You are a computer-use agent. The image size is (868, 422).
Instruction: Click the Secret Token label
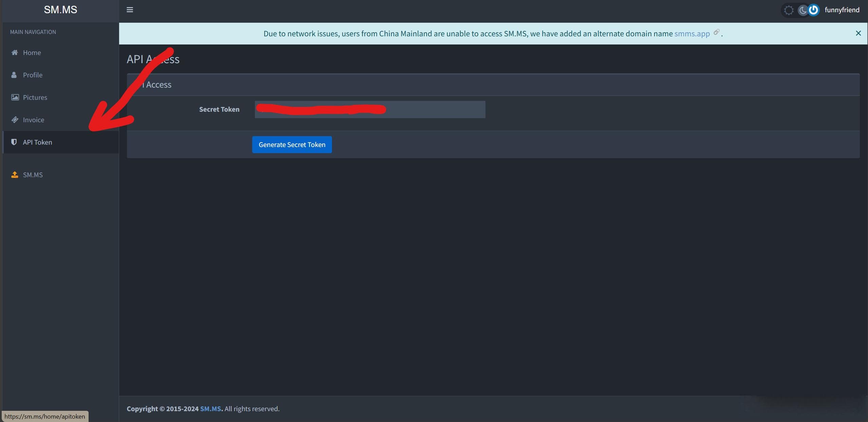(x=219, y=109)
